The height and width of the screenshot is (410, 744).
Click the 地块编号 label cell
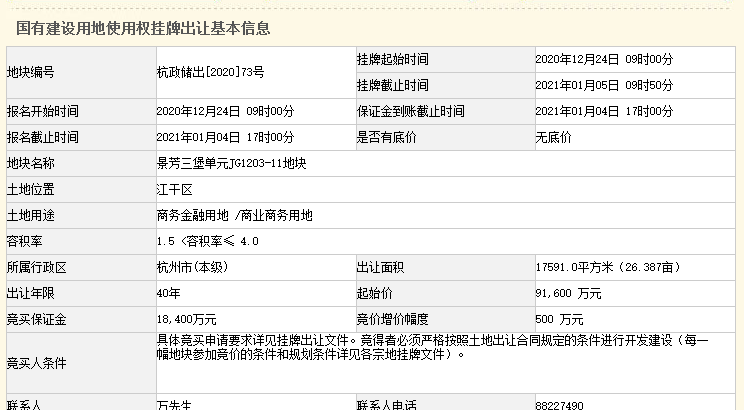(31, 72)
